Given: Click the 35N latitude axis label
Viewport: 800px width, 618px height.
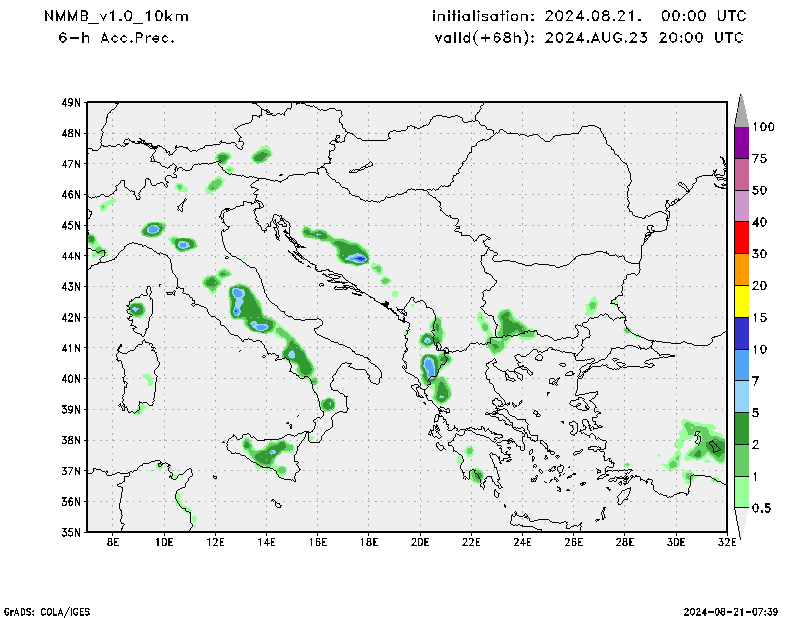Looking at the screenshot, I should [70, 532].
